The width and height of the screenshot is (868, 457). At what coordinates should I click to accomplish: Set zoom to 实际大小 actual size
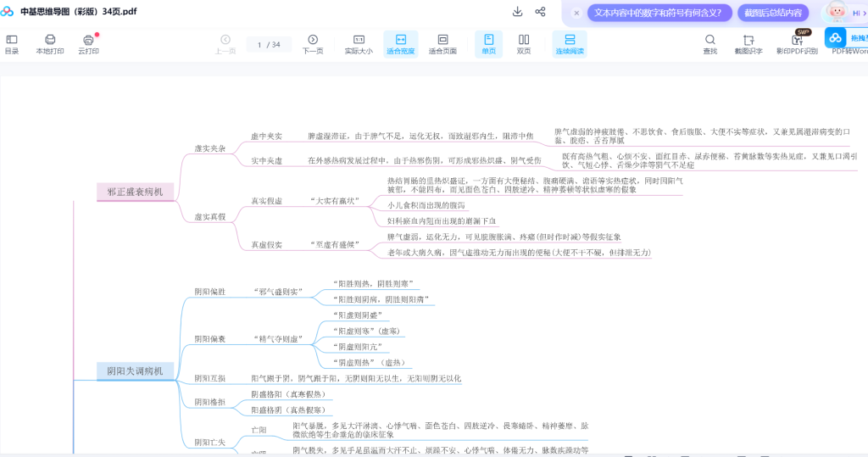tap(359, 44)
